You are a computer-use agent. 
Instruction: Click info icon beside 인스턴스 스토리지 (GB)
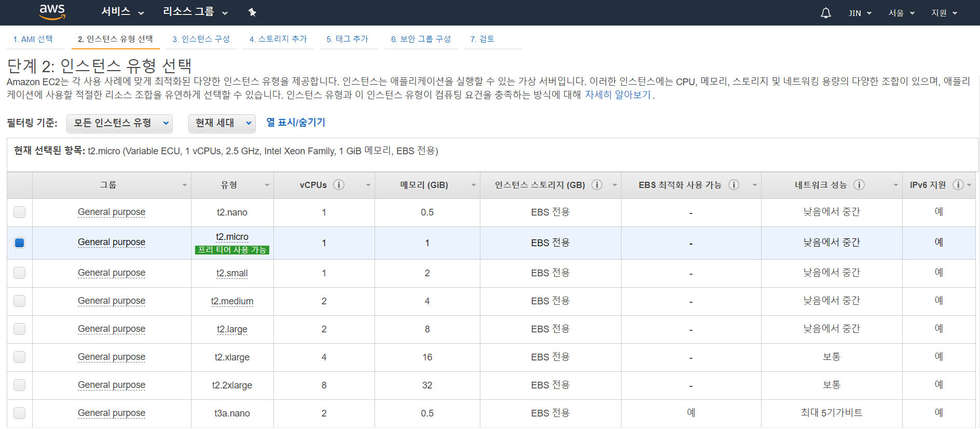[x=597, y=185]
